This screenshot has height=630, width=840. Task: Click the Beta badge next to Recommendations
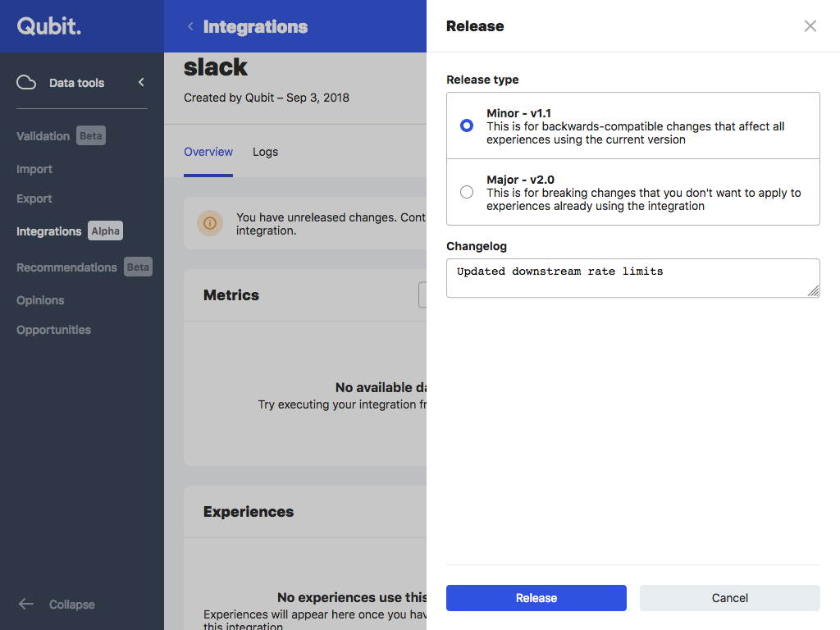(x=138, y=267)
